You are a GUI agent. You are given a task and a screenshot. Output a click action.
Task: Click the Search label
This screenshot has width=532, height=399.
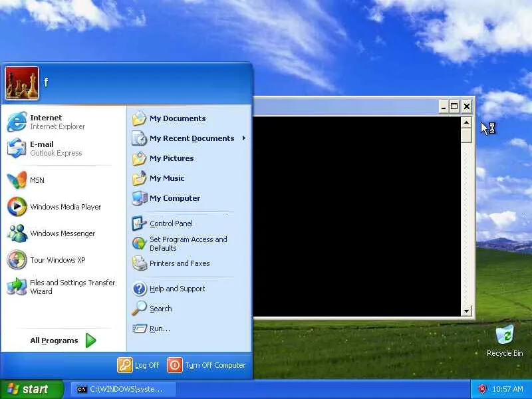160,309
